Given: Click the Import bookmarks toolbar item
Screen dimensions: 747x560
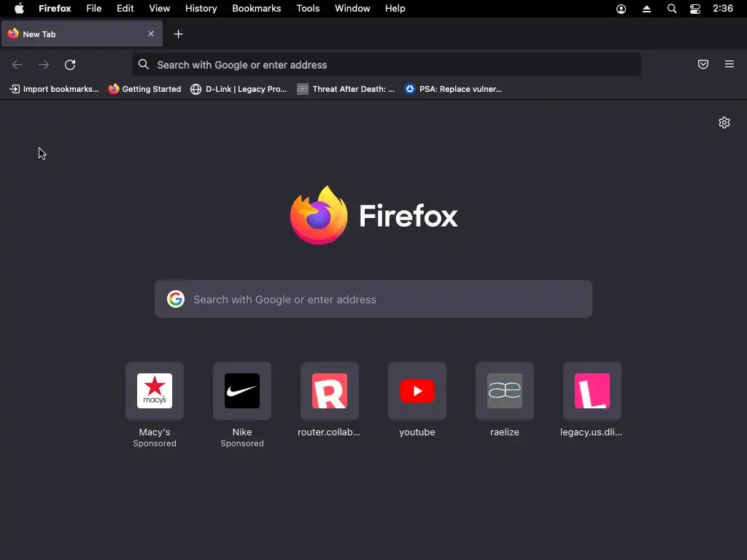Looking at the screenshot, I should pos(54,89).
